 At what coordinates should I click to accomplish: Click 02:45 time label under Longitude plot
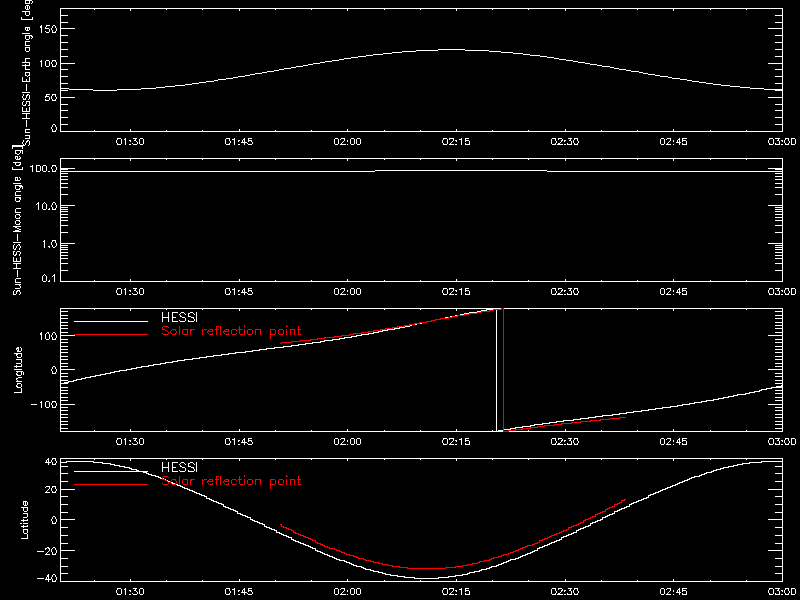click(x=673, y=442)
